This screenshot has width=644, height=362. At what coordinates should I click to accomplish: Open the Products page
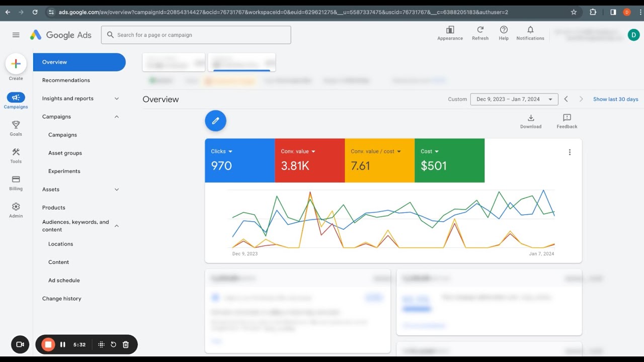point(54,208)
